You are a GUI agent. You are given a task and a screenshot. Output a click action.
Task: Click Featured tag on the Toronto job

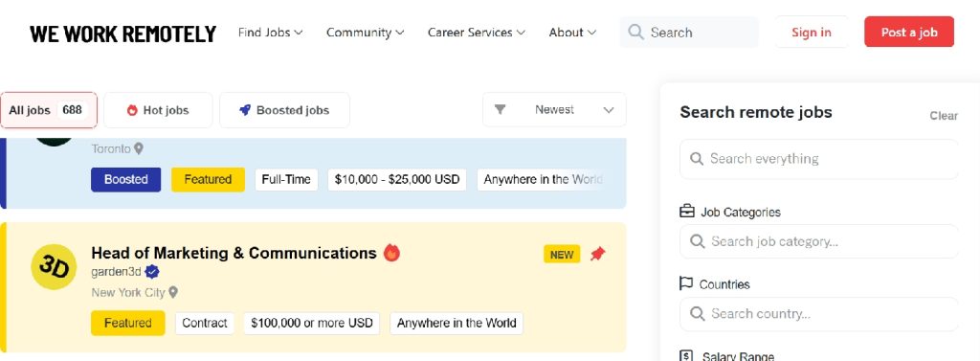208,180
